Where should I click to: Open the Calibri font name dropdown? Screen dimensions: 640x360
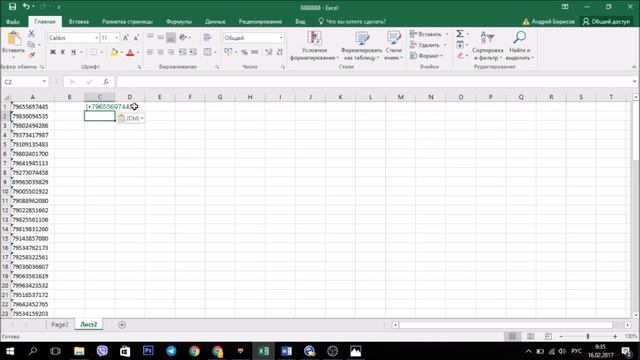click(x=96, y=38)
